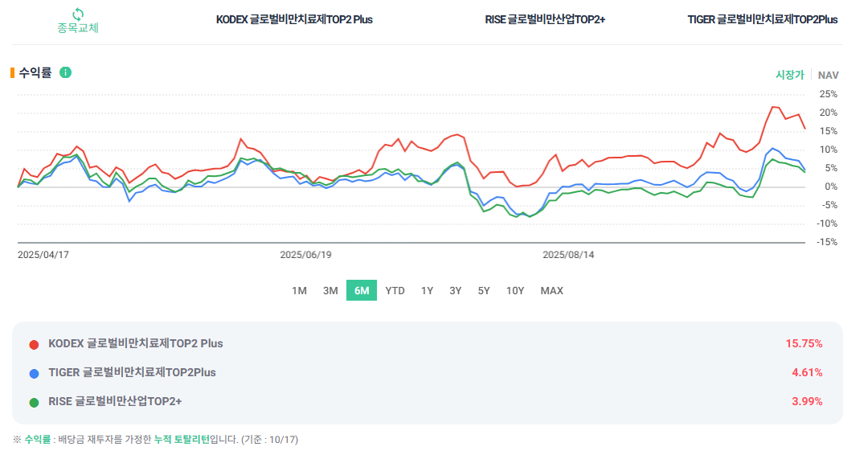Click the 누적 토탈리턴 footnote text
Screen dimensions: 868x451
point(182,440)
